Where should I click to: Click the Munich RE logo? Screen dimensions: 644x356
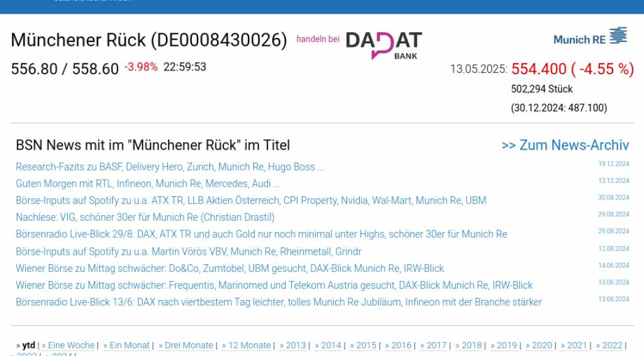coord(590,37)
